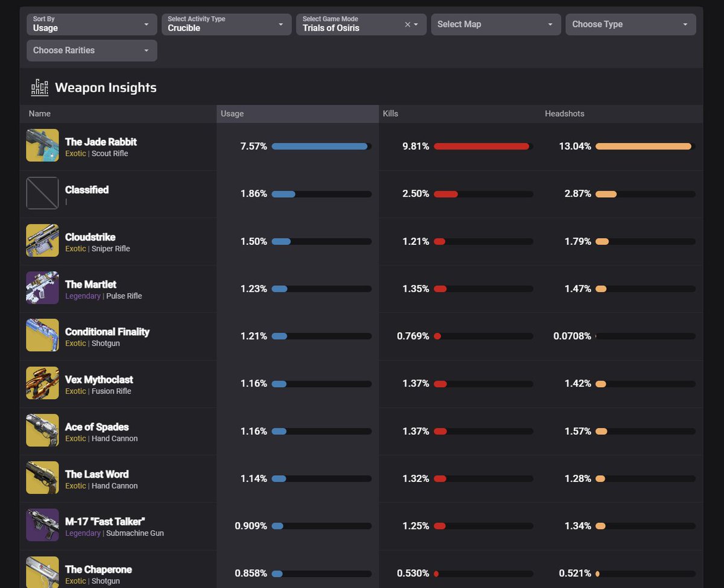Viewport: 724px width, 588px height.
Task: Select the 1.14% Last Word usage value
Action: [x=253, y=478]
